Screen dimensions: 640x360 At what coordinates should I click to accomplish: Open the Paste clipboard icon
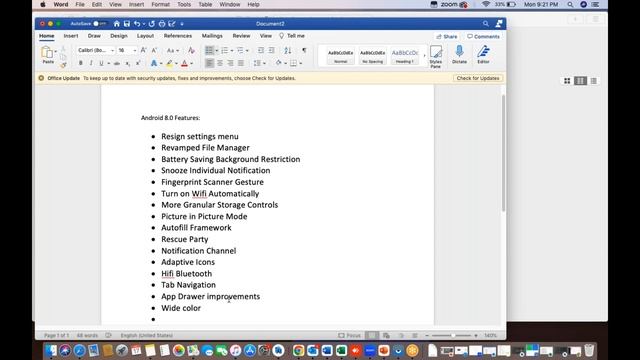pos(47,53)
